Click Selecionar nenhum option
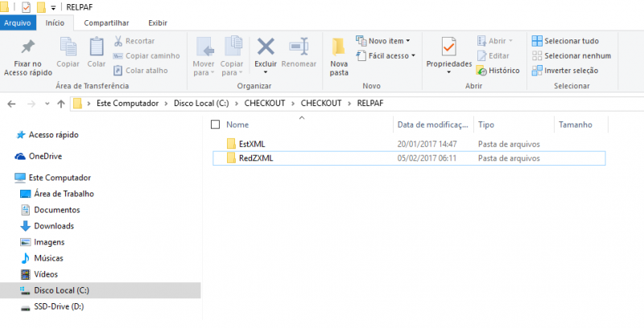 coord(570,55)
